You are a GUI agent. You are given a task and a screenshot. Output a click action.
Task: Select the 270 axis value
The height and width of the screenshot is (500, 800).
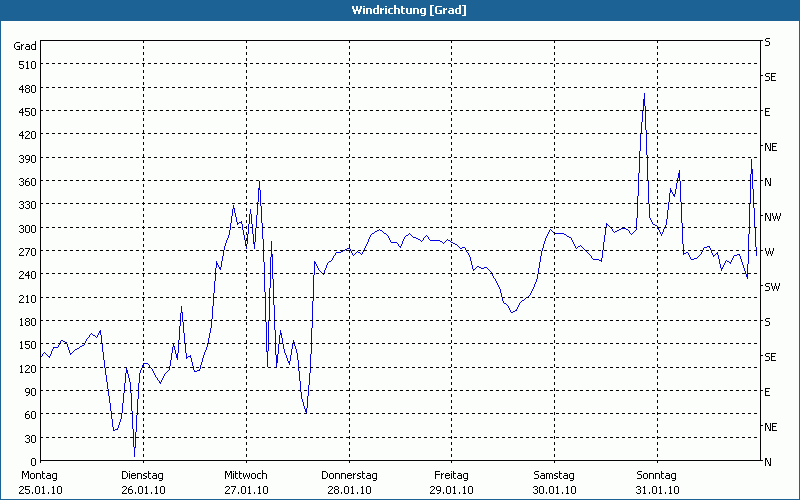28,252
